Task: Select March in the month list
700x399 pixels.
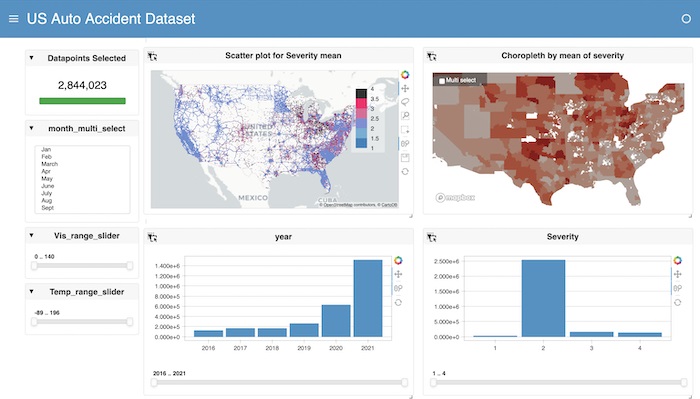Action: pyautogui.click(x=50, y=164)
